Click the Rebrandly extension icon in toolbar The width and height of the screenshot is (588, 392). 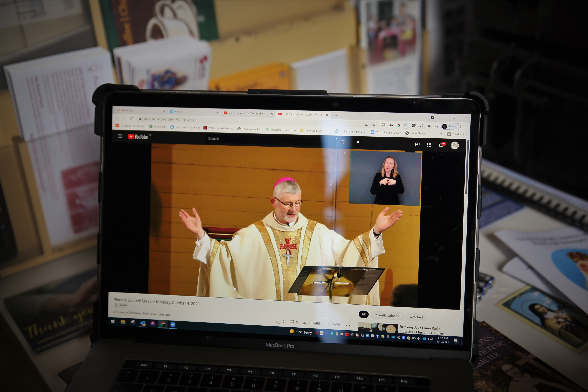point(406,125)
